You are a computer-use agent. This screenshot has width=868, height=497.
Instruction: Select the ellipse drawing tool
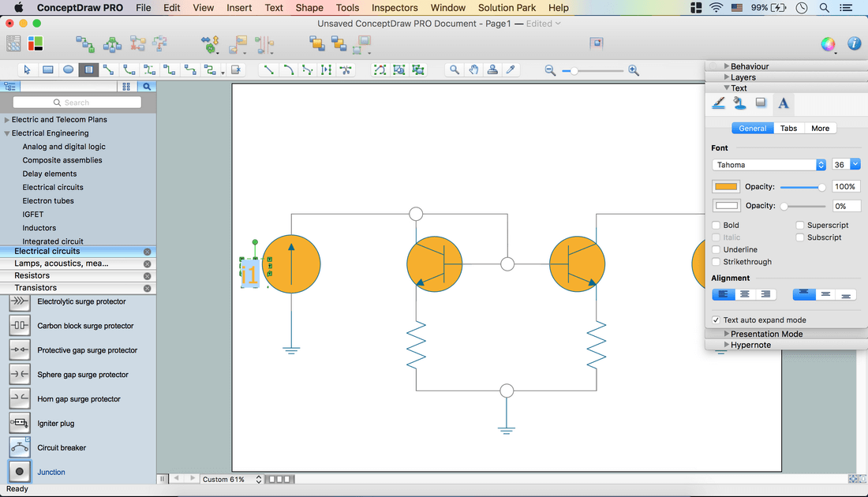[x=69, y=70]
